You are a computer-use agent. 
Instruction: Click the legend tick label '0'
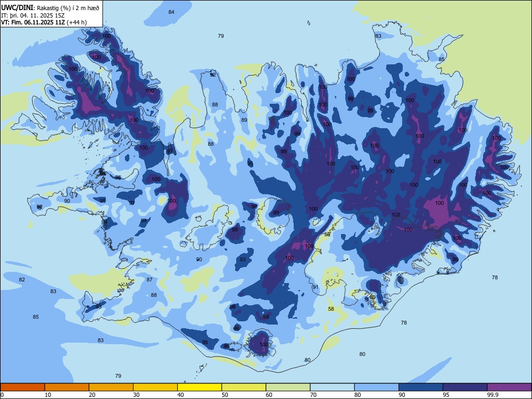click(x=2, y=395)
